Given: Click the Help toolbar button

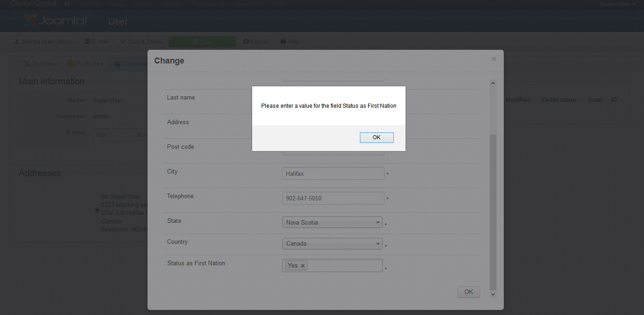Looking at the screenshot, I should click(x=290, y=42).
